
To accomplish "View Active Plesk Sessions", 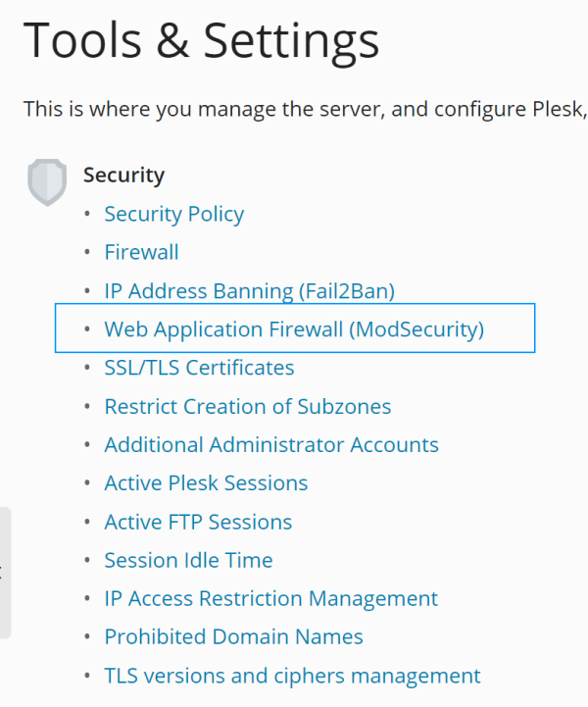I will coord(206,482).
